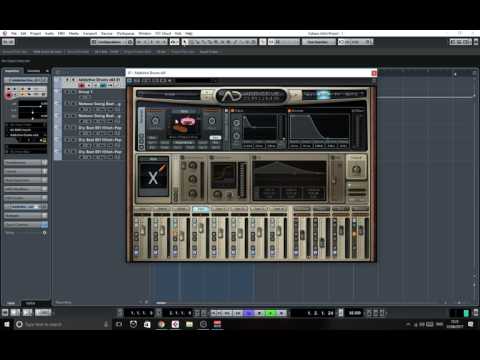Click right knob beside the drum kit image
The height and width of the screenshot is (360, 480).
212,121
